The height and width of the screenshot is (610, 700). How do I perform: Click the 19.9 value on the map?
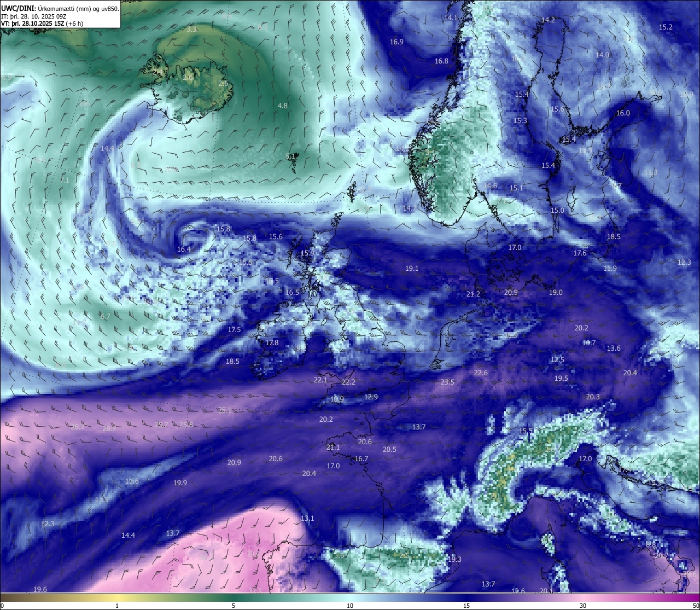180,483
